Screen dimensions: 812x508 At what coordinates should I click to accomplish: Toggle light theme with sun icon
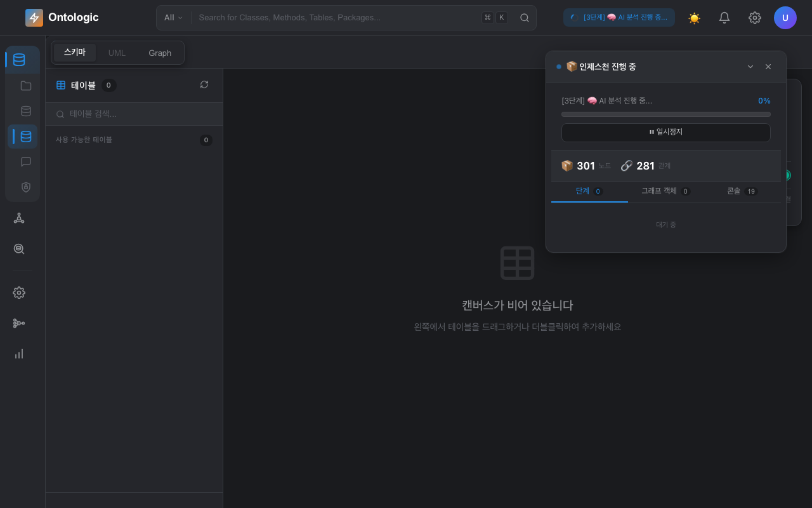click(694, 18)
